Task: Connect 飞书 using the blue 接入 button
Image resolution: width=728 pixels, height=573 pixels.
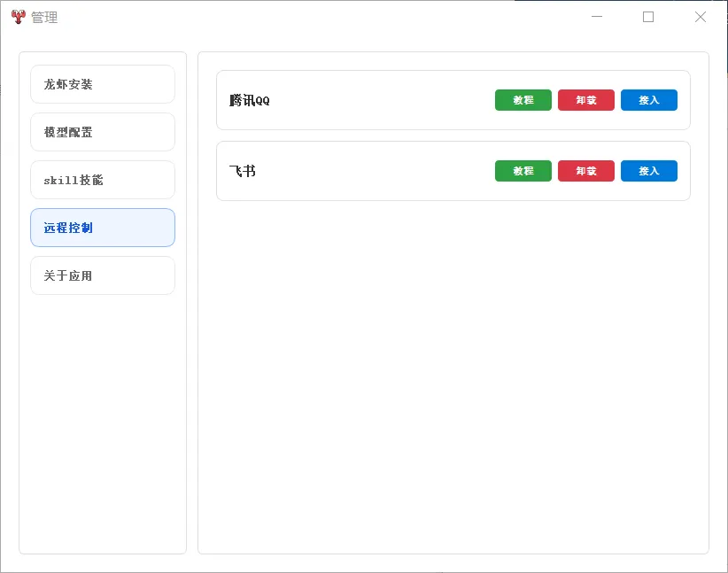Action: click(649, 171)
